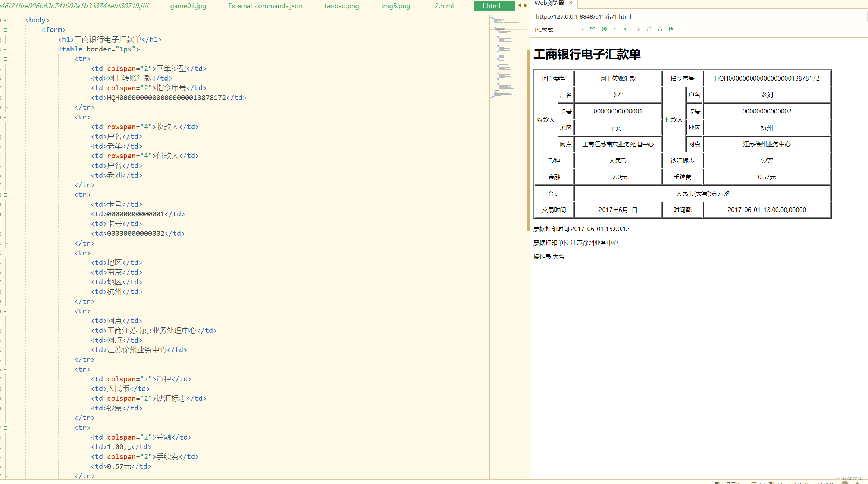Click the 杭州 region cell in preview
868x484 pixels.
767,128
